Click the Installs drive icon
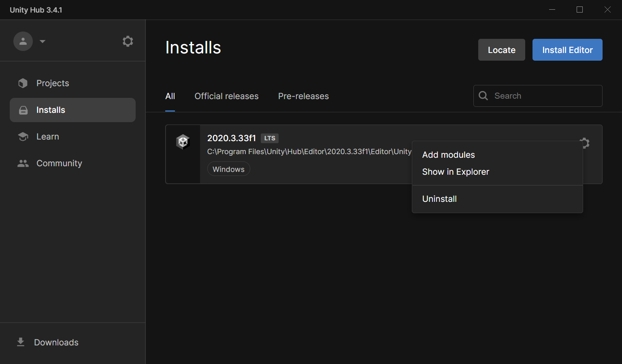Viewport: 622px width, 364px height. click(x=23, y=110)
